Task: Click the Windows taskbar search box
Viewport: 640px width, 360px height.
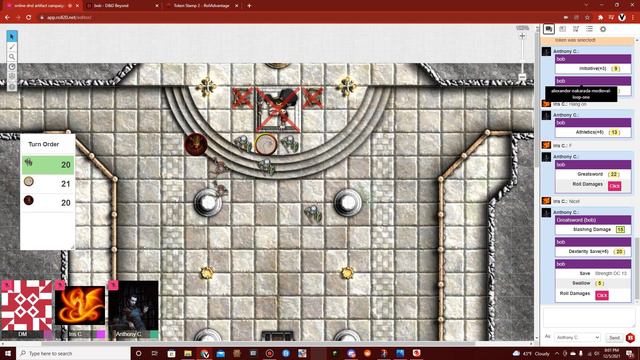Action: tap(73, 353)
